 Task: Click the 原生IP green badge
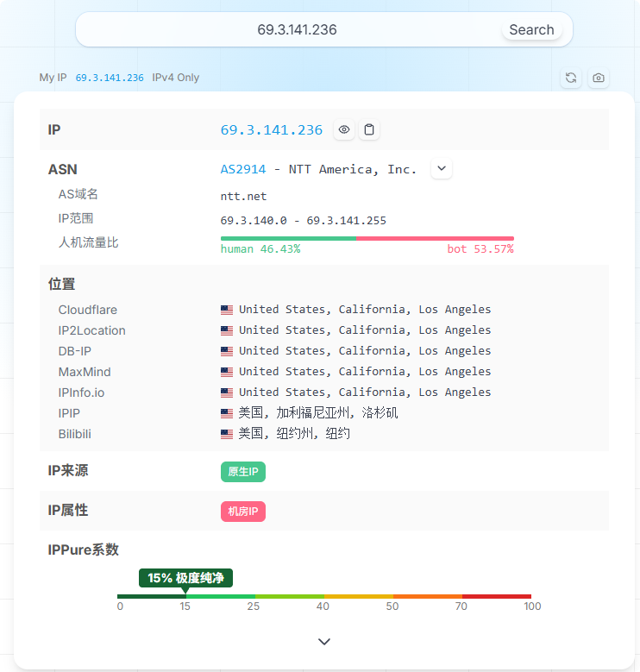click(243, 472)
